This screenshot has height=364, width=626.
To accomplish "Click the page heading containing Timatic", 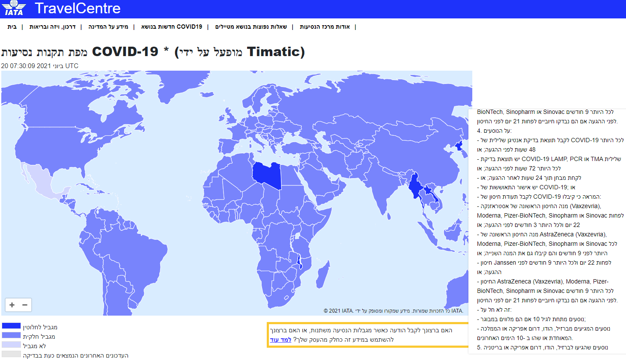I will click(153, 52).
